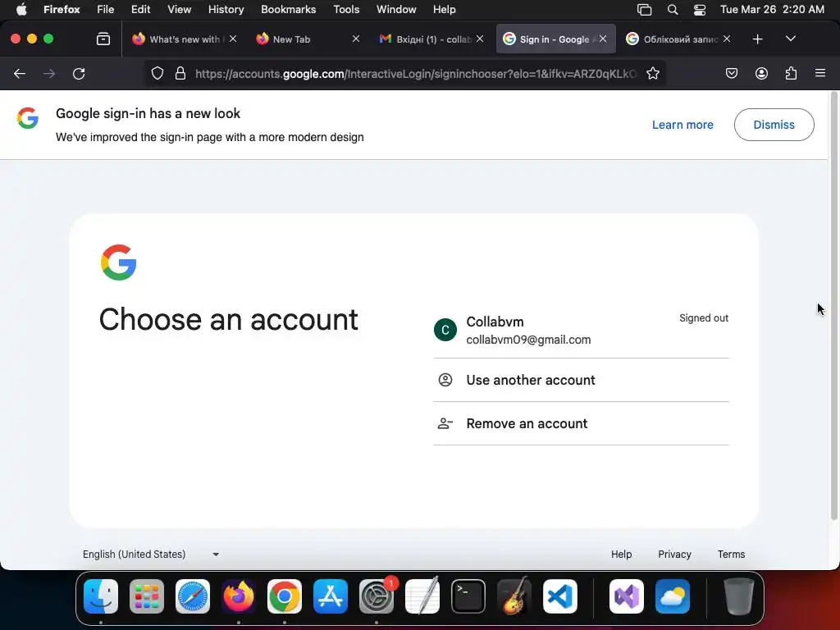This screenshot has height=630, width=840.
Task: Click the Use another account person icon
Action: pyautogui.click(x=445, y=380)
